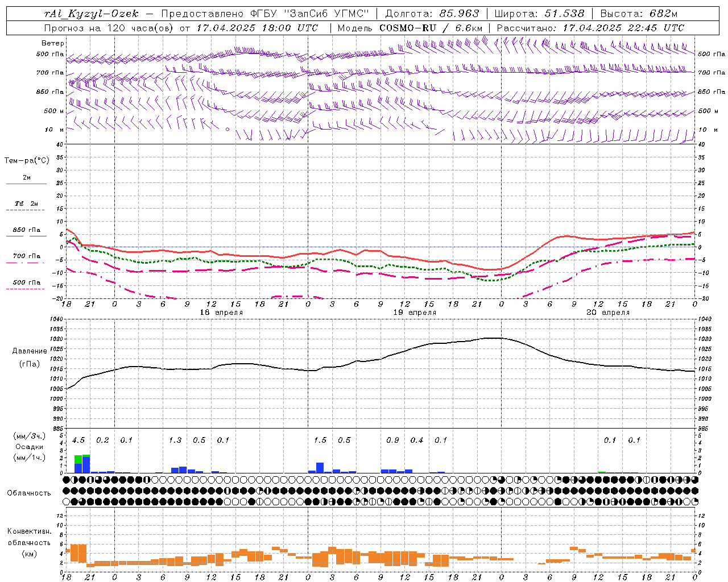Click the Осадки panel label
Image resolution: width=728 pixels, height=582 pixels.
coord(30,447)
